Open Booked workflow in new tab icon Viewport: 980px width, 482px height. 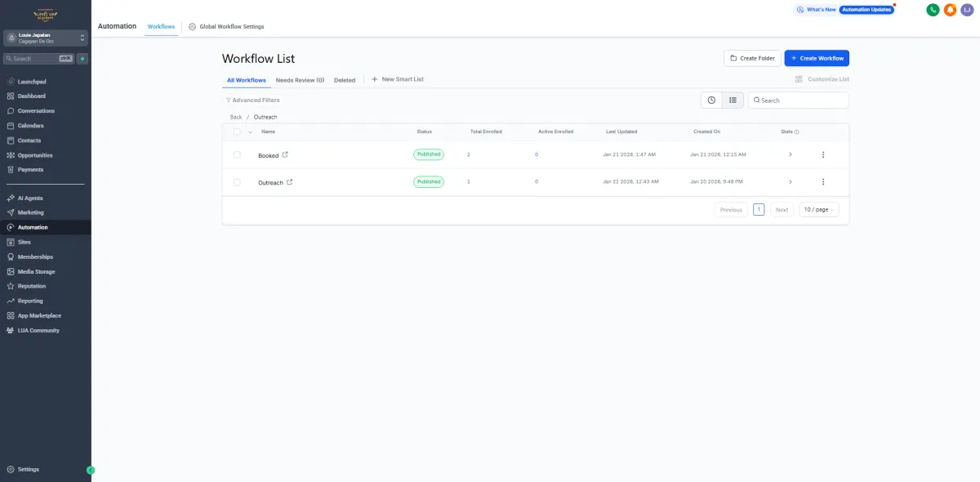(285, 155)
